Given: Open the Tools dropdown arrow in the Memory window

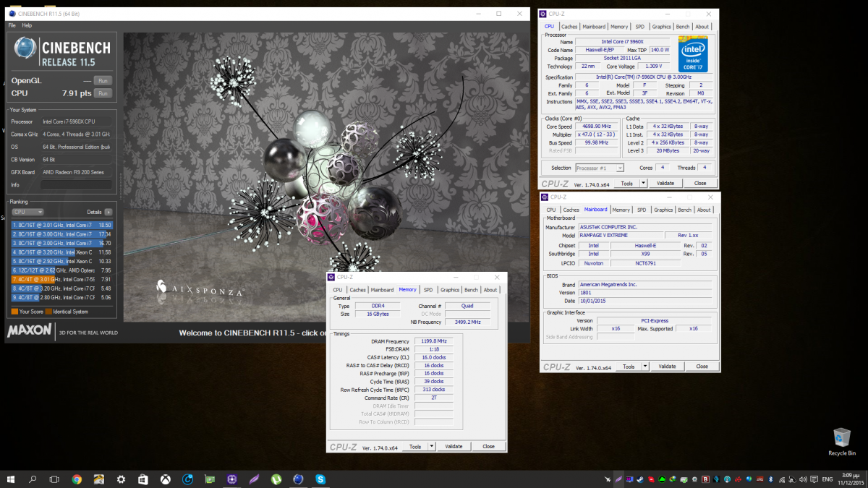Looking at the screenshot, I should click(432, 446).
